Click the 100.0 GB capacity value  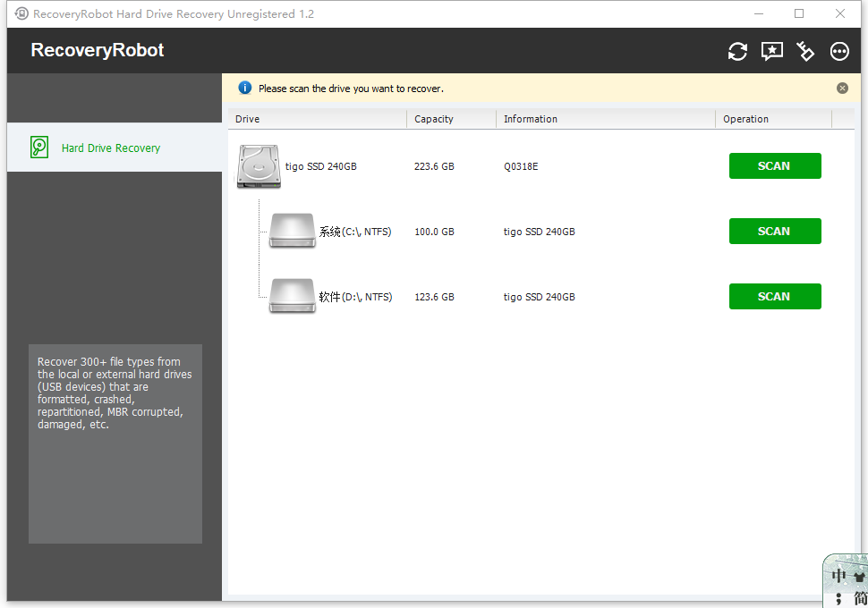tap(434, 232)
